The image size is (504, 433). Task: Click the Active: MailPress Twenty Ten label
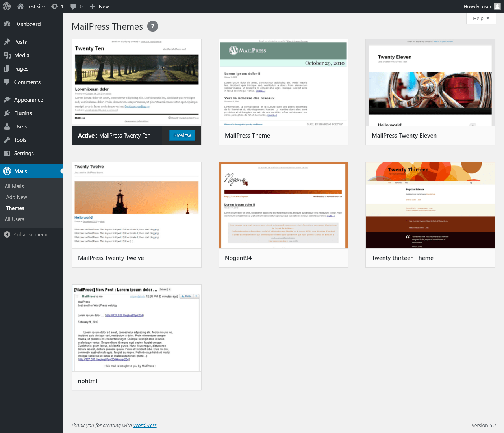(114, 136)
